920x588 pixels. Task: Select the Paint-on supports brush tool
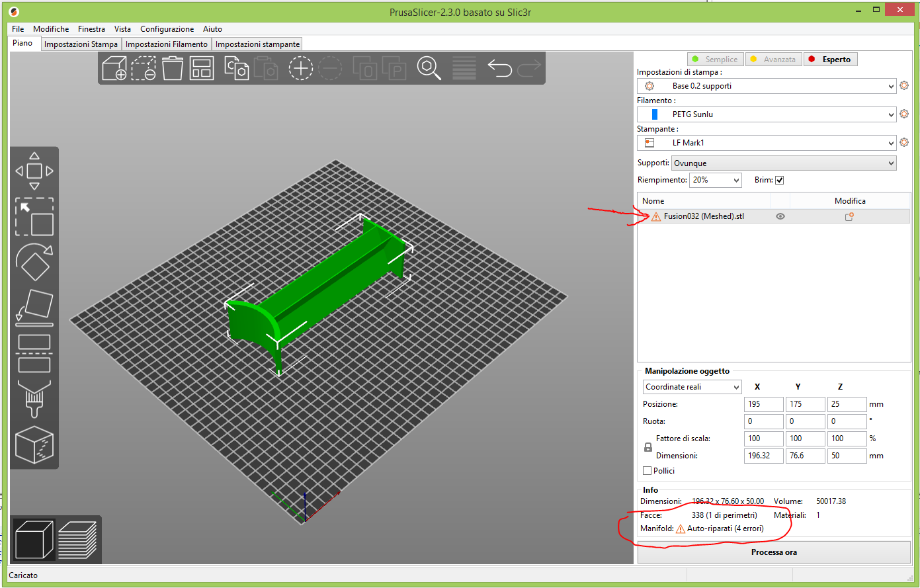[34, 398]
